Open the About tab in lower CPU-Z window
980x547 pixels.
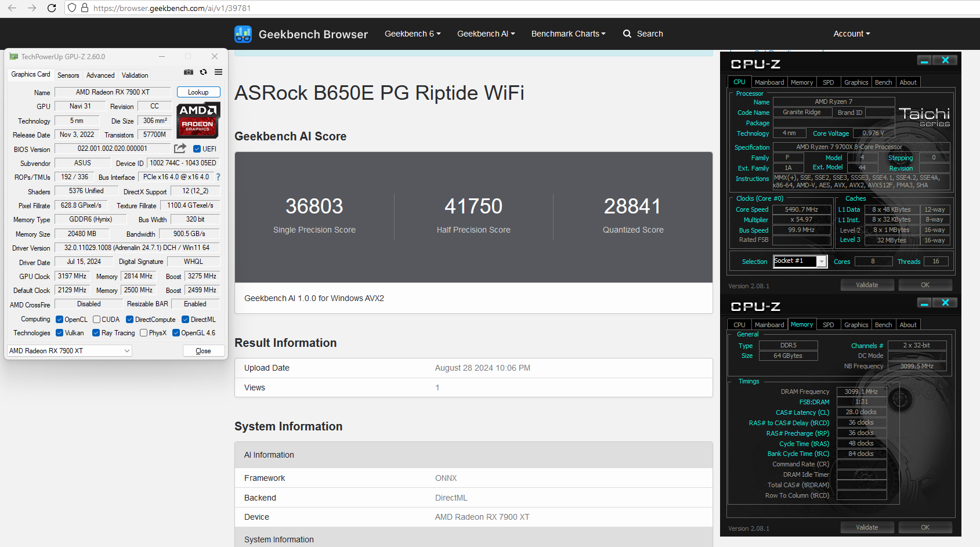tap(908, 325)
